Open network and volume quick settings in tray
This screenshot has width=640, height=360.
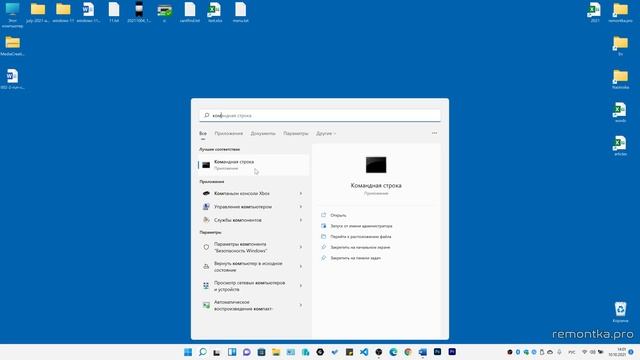[x=592, y=352]
